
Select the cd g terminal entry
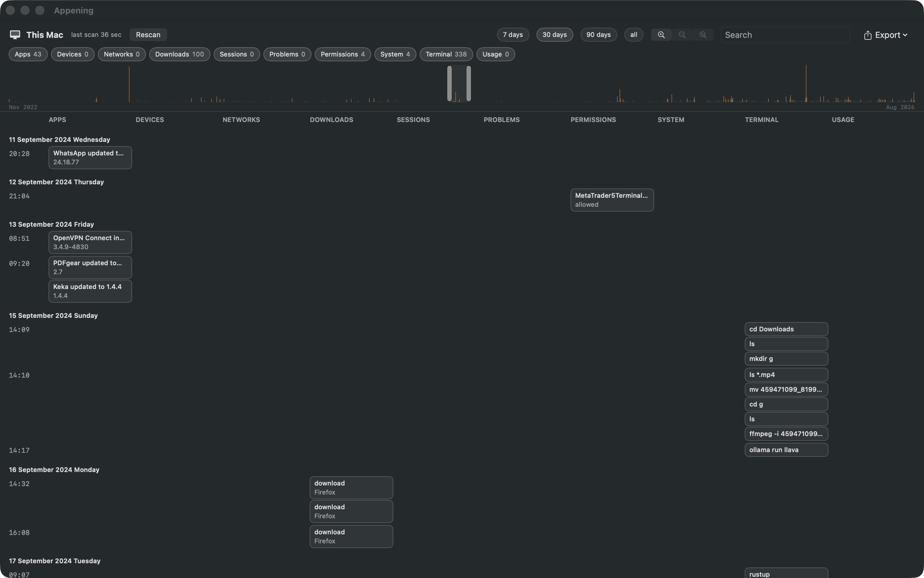point(786,404)
